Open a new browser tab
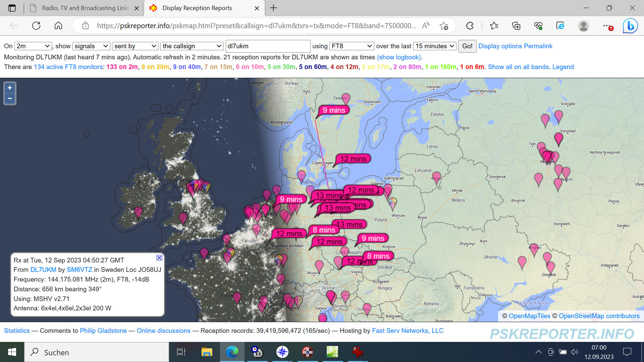Screen dimensions: 644x362 coord(273,8)
